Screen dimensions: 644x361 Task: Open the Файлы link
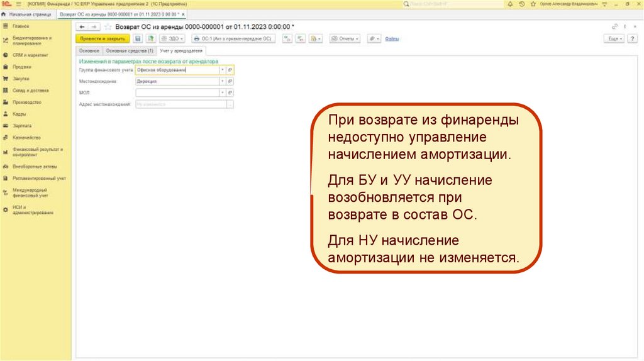392,39
